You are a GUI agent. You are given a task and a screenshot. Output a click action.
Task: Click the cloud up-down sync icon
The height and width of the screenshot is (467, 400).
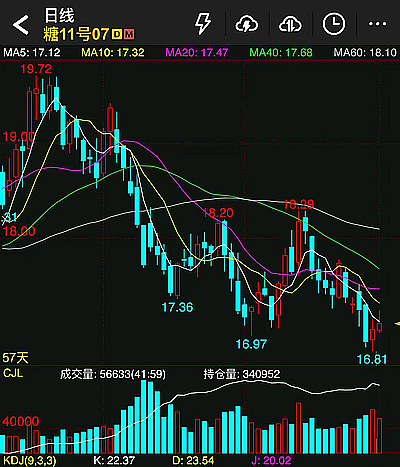pos(290,24)
